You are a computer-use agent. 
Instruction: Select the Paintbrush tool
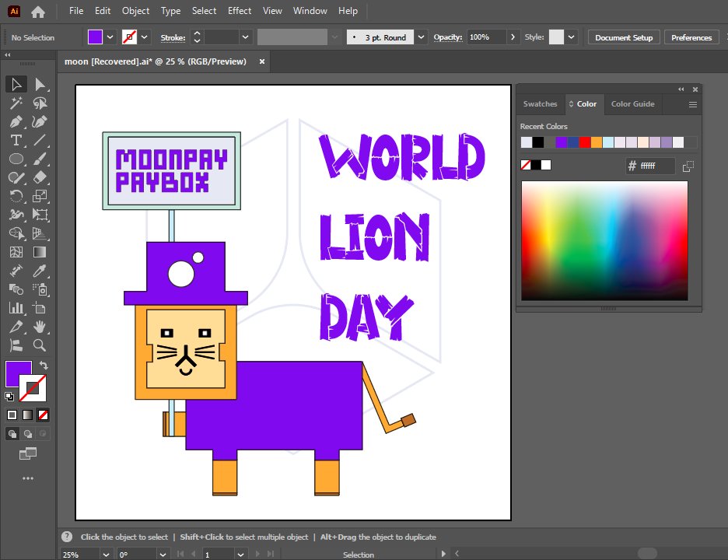click(x=40, y=159)
